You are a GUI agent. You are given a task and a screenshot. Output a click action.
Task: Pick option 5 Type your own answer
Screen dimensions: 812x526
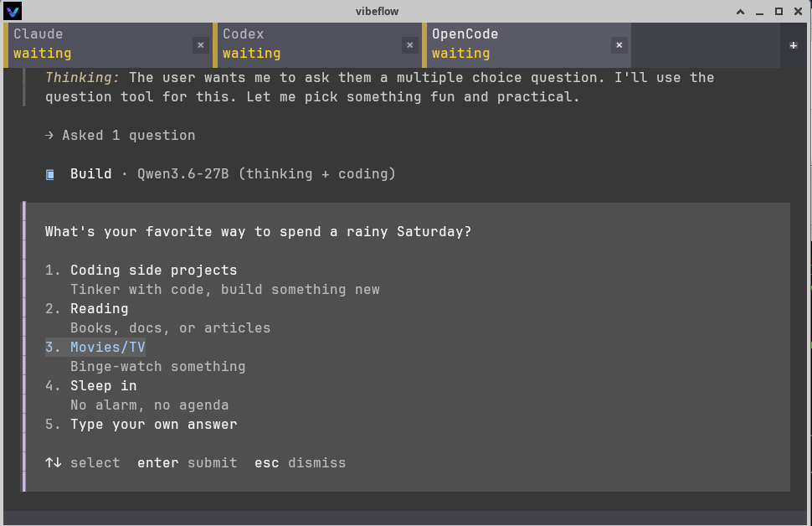click(x=141, y=425)
